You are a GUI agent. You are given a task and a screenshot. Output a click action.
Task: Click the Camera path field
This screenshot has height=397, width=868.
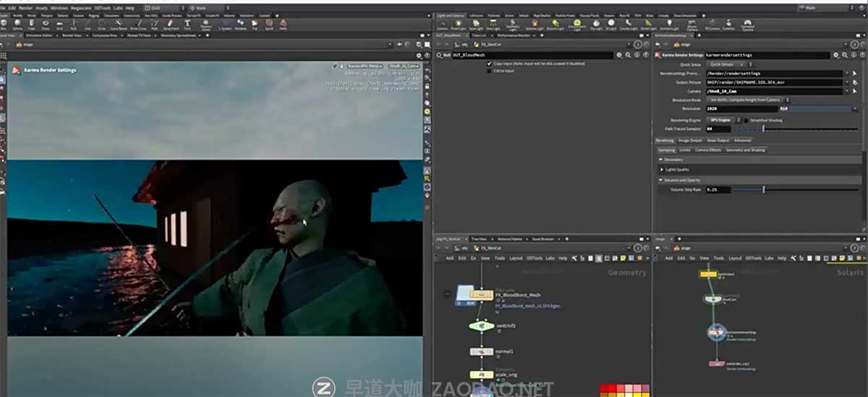click(775, 91)
